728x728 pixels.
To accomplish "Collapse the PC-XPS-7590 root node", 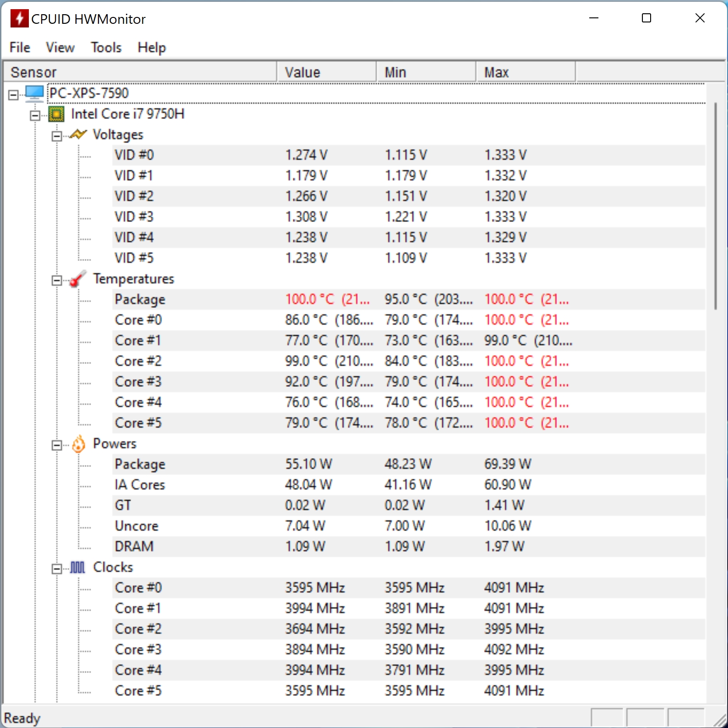I will pos(14,95).
